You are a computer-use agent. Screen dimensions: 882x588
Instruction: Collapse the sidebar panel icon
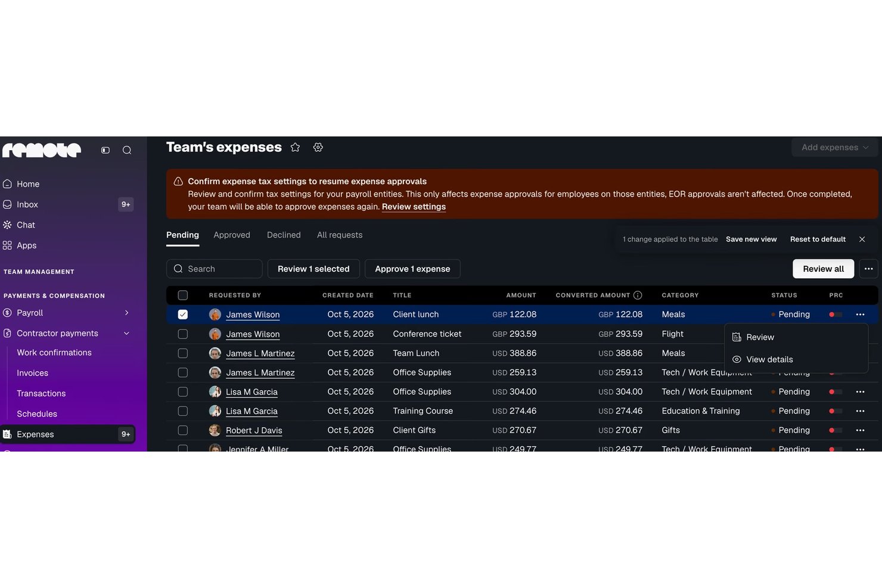(105, 150)
